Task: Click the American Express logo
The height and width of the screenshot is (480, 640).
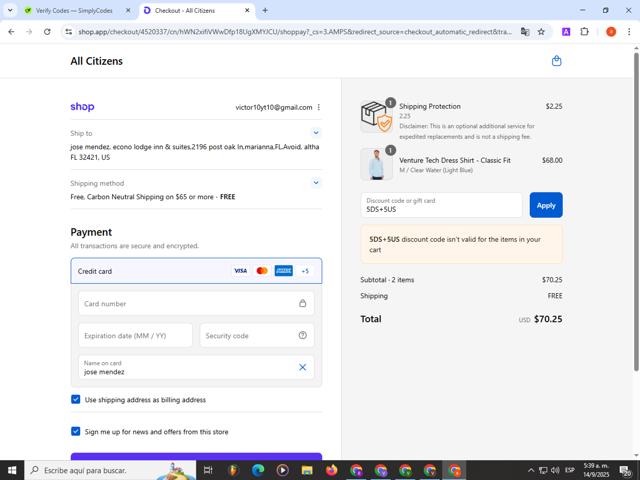Action: point(284,271)
